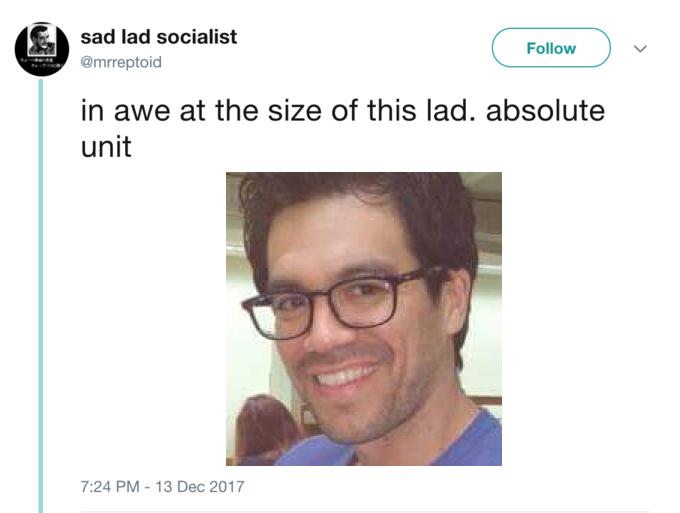Click the date '13 Dec 2017'
The height and width of the screenshot is (513, 680).
(x=200, y=487)
